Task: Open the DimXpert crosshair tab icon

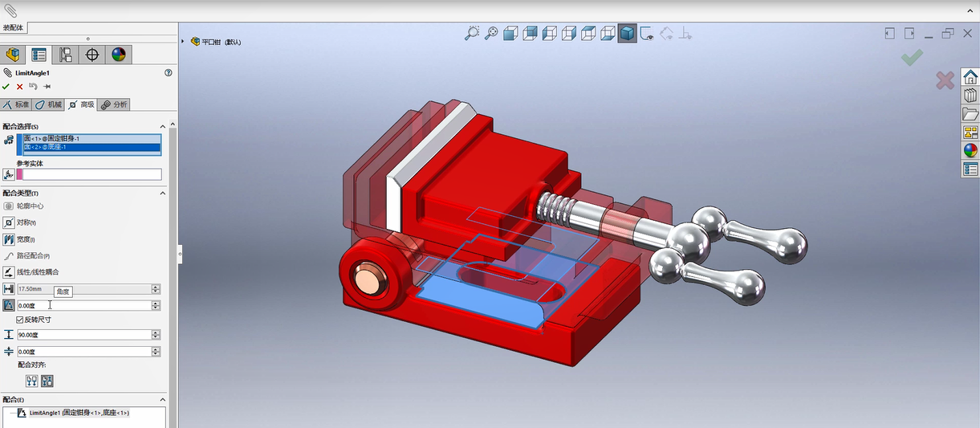Action: [x=92, y=55]
